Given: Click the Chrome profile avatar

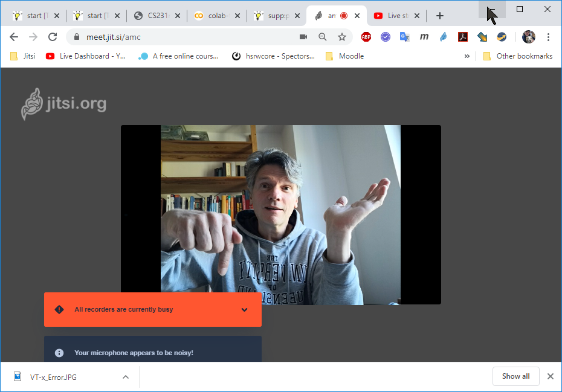Looking at the screenshot, I should [529, 37].
